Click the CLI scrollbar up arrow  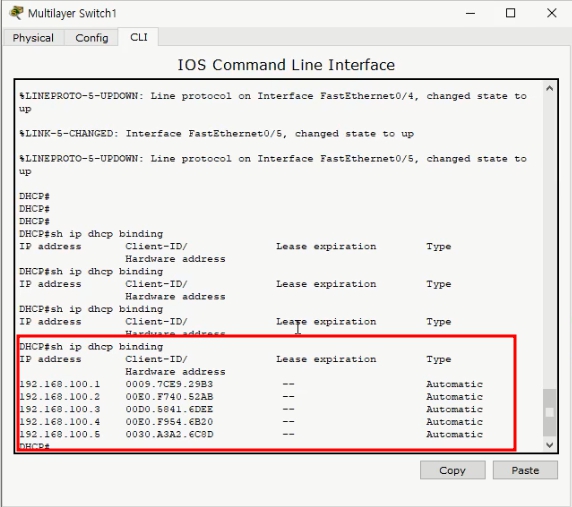549,88
